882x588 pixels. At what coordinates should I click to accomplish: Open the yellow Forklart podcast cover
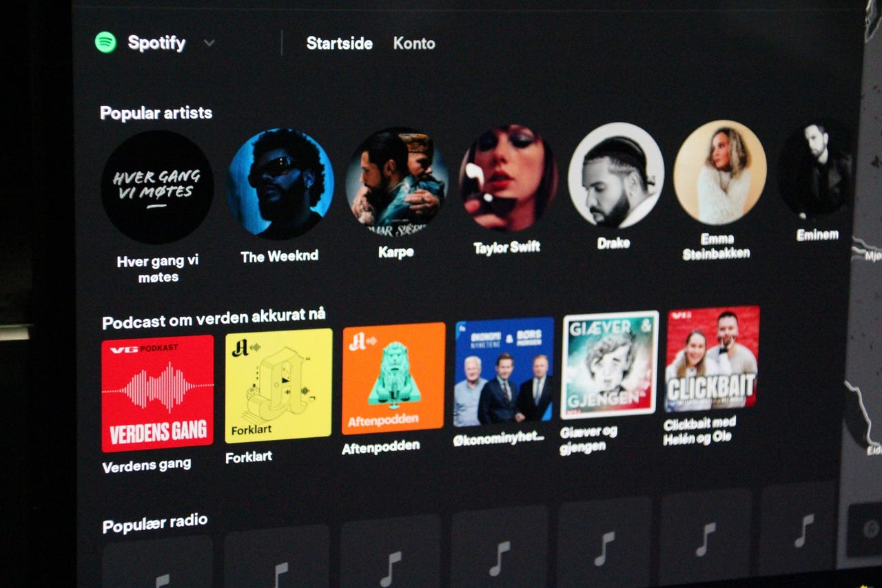tap(278, 386)
